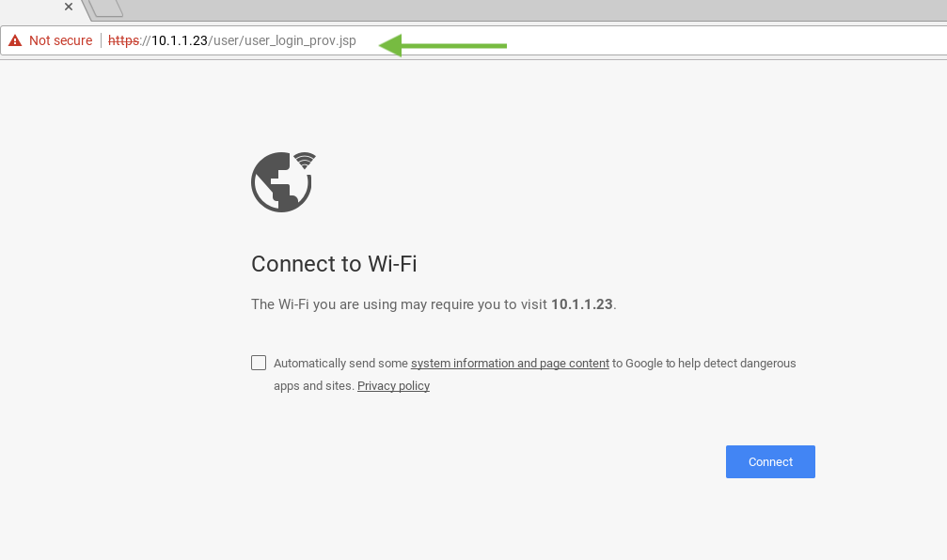Viewport: 947px width, 560px height.
Task: Close the current browser tab
Action: [68, 7]
